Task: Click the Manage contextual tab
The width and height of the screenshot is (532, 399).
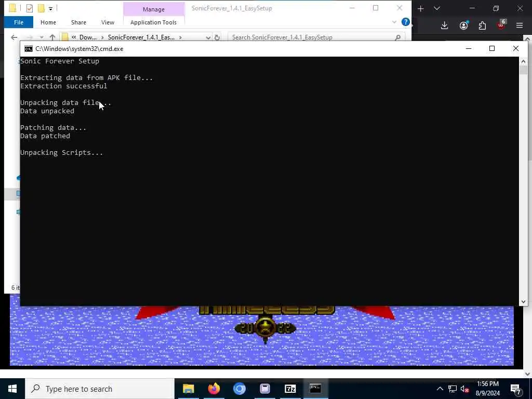Action: click(x=154, y=9)
